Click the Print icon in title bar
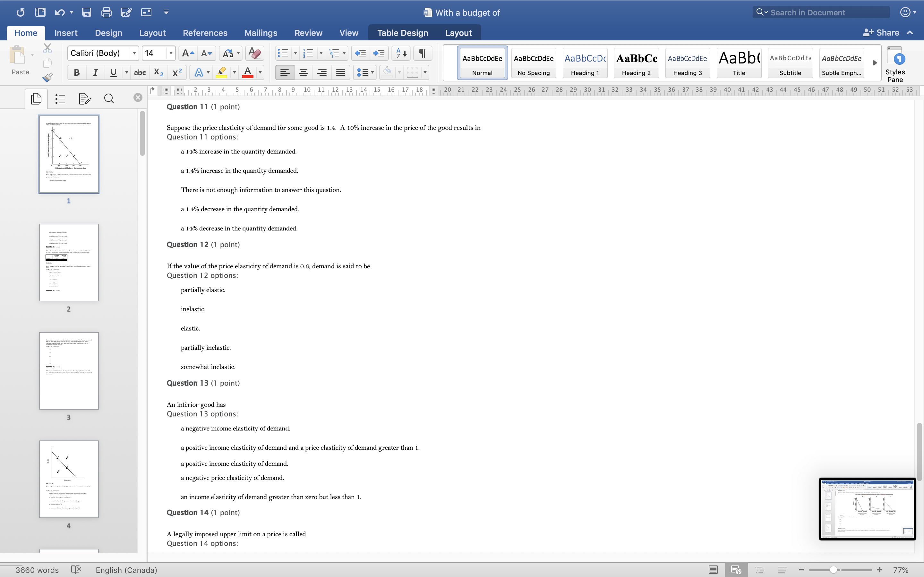 106,12
